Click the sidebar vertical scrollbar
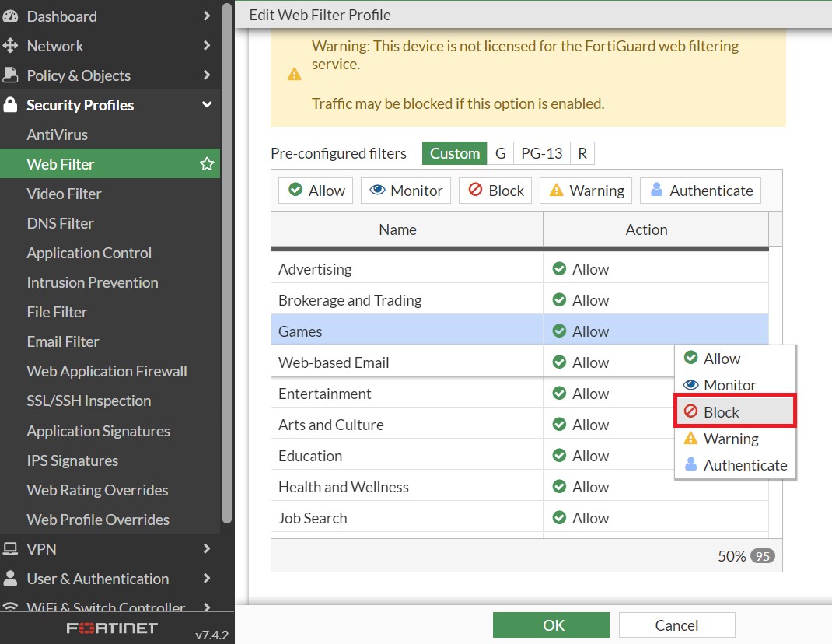 [227, 263]
